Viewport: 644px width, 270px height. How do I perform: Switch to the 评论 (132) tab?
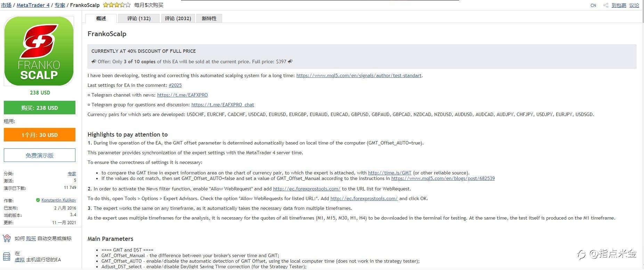pos(139,18)
